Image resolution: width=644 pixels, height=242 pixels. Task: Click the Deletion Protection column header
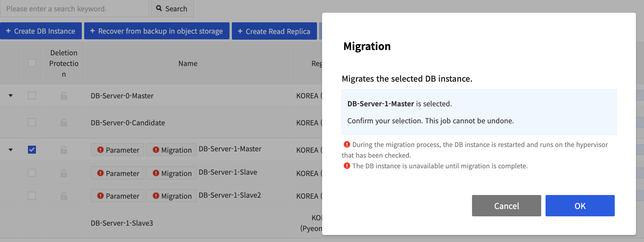tap(64, 63)
